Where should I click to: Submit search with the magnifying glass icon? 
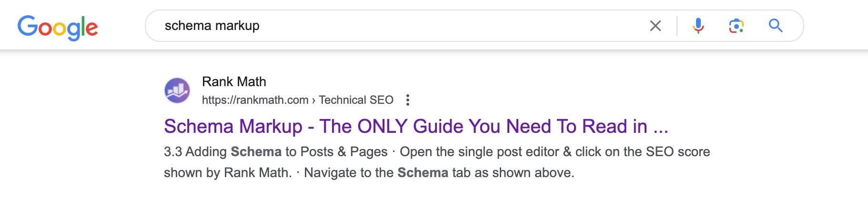coord(776,26)
